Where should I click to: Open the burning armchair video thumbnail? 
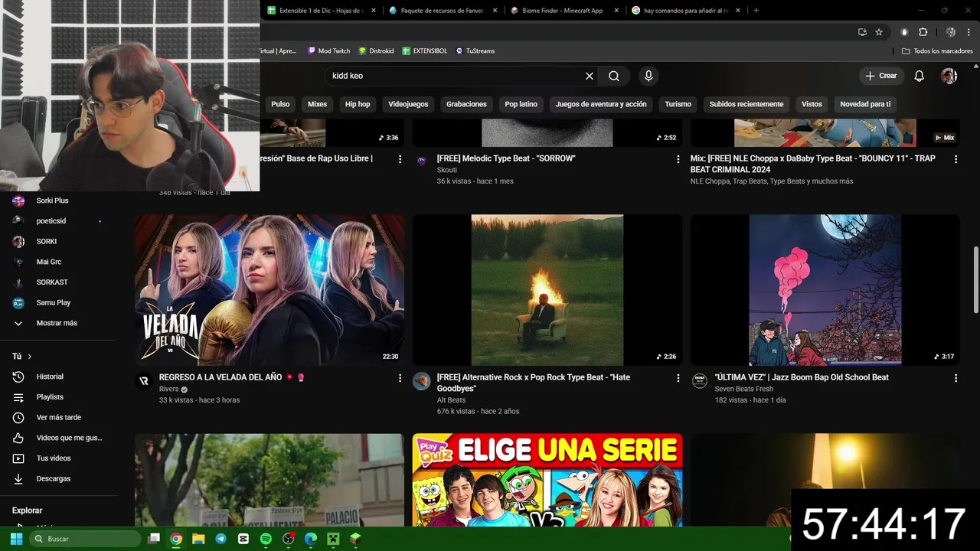(547, 290)
